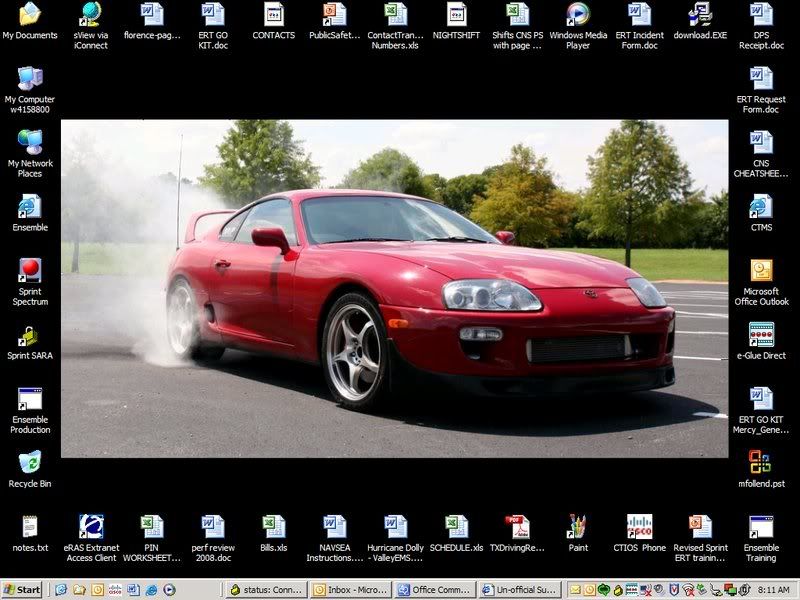Open the Start menu
Screen dimensions: 800x600
[23, 590]
